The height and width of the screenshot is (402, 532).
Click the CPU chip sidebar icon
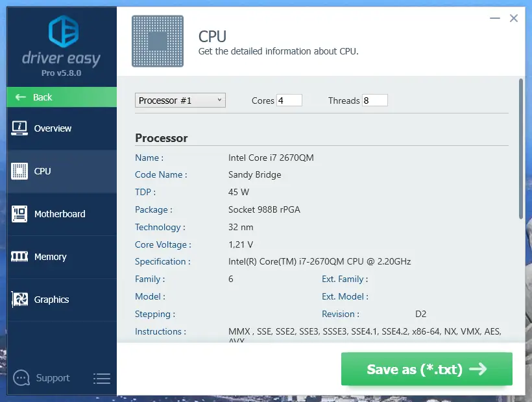pos(19,171)
